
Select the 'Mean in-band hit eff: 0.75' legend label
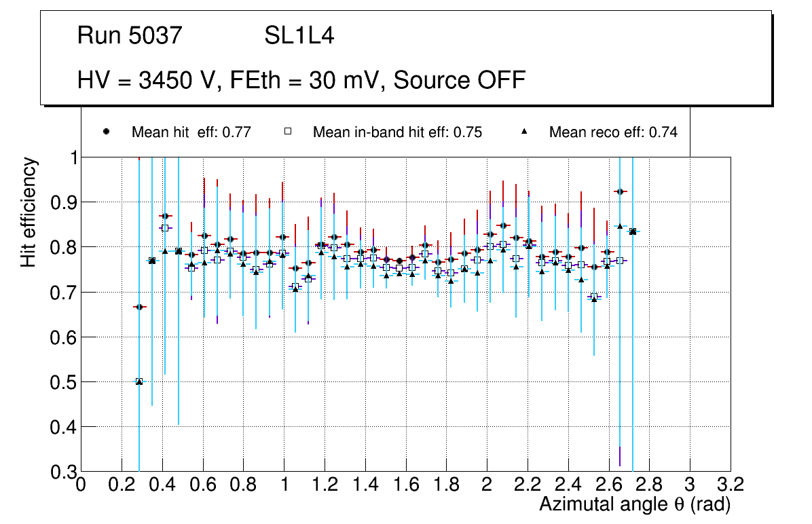[397, 132]
